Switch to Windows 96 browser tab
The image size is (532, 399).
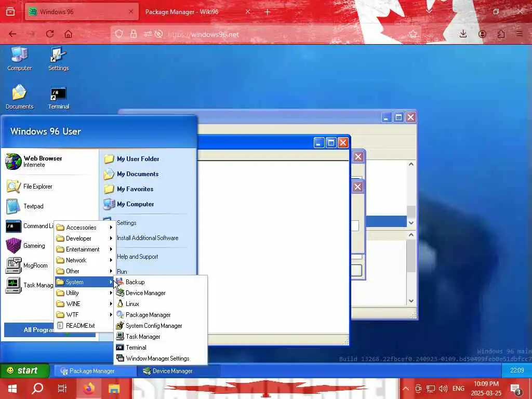click(x=82, y=11)
